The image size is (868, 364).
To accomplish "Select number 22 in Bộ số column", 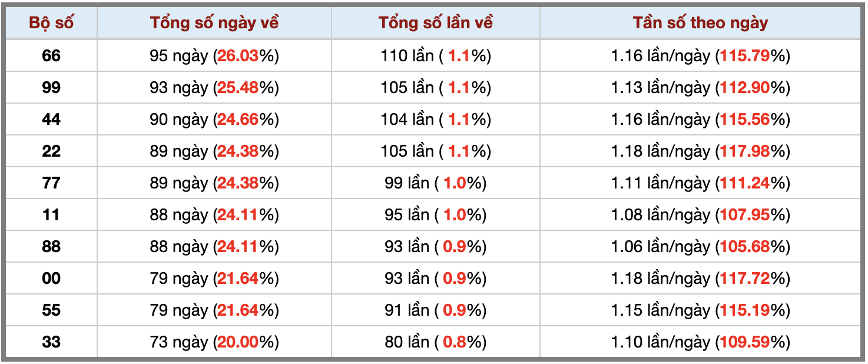I will tap(51, 151).
